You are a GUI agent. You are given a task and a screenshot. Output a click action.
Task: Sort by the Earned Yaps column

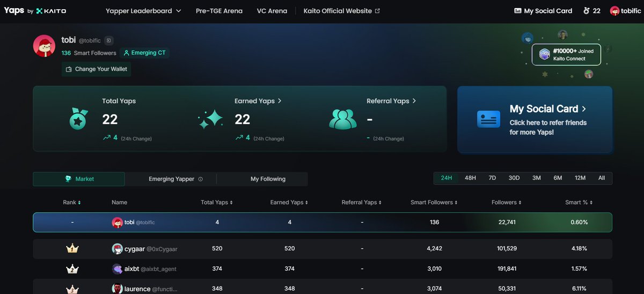(x=289, y=203)
